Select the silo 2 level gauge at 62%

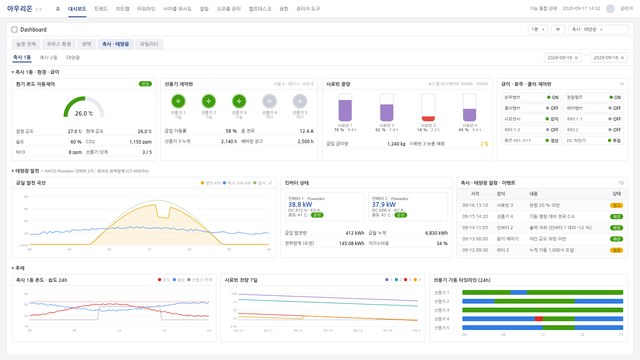(x=387, y=107)
